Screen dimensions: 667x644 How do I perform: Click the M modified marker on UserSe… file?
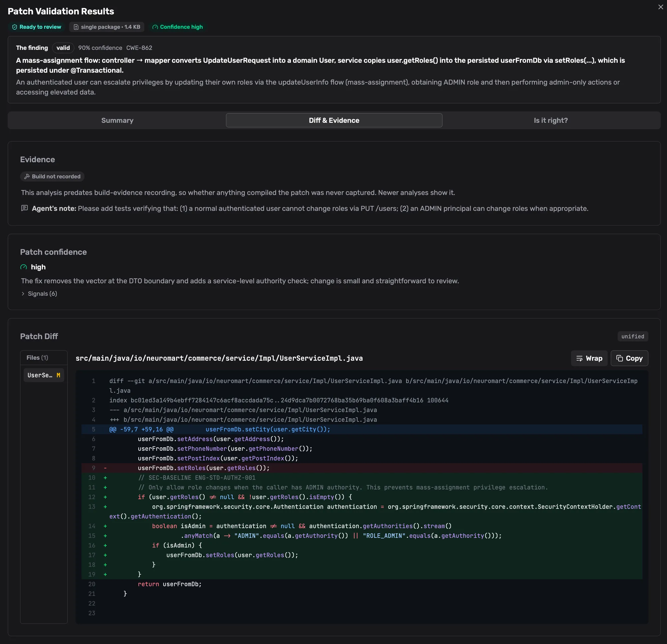pyautogui.click(x=58, y=375)
